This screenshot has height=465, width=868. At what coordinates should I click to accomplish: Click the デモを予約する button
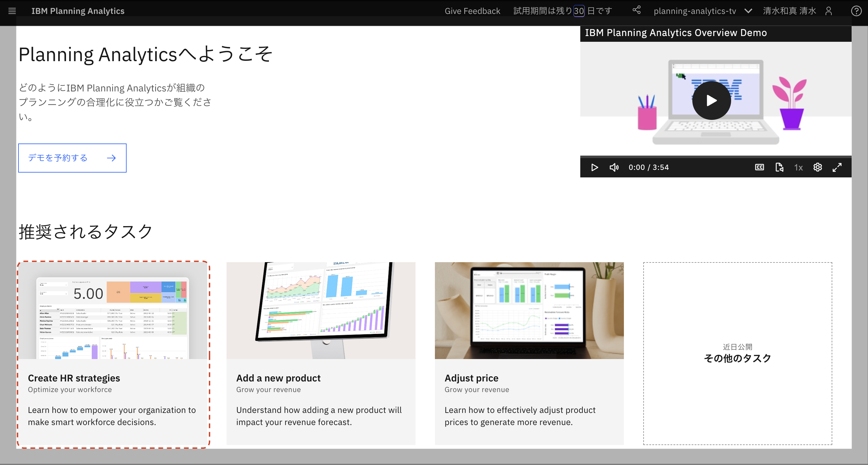[72, 158]
